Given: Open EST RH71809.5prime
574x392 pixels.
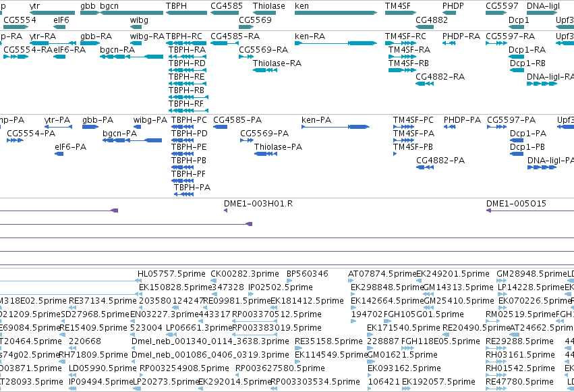Looking at the screenshot, I should tap(93, 355).
